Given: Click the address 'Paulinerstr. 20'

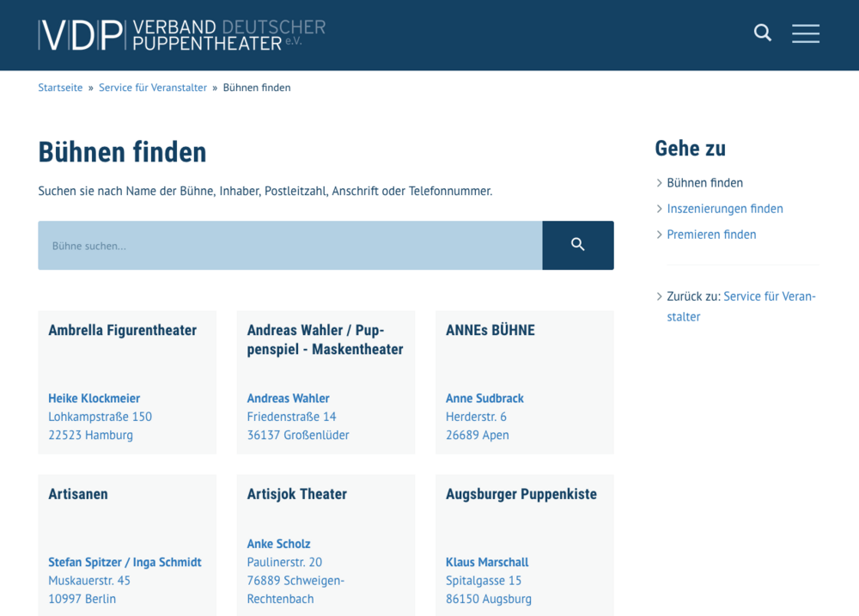Looking at the screenshot, I should point(284,562).
